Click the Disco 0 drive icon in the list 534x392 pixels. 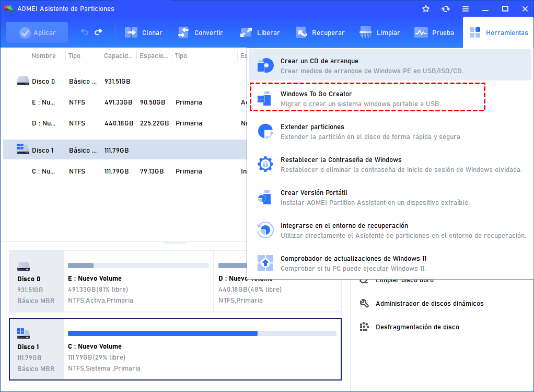(23, 81)
